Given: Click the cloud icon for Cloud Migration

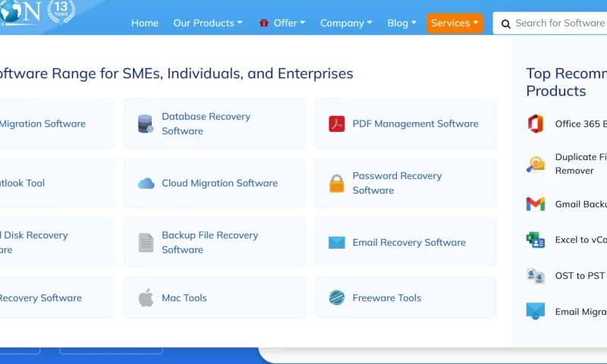Looking at the screenshot, I should (x=146, y=184).
